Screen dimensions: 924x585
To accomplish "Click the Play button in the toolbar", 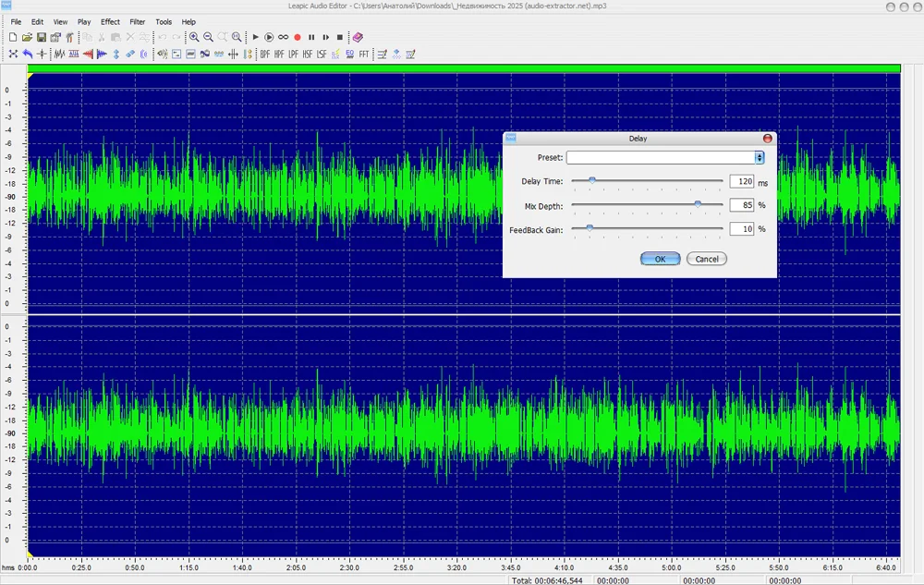I will [256, 37].
